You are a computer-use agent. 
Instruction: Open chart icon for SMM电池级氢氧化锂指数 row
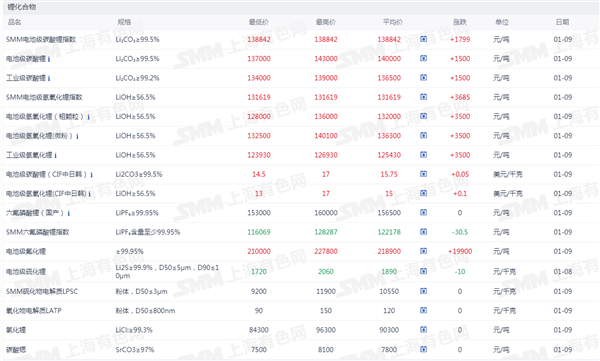click(423, 97)
